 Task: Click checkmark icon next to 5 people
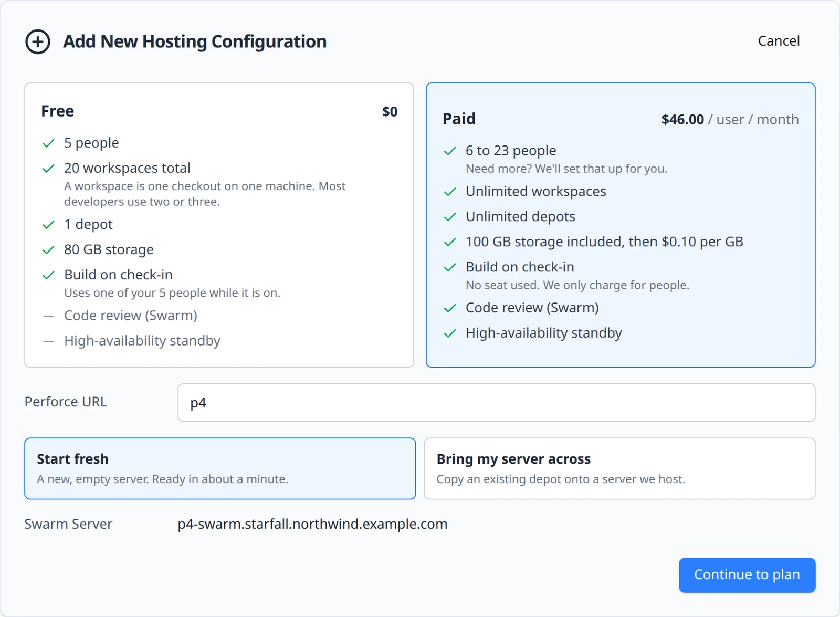coord(48,143)
